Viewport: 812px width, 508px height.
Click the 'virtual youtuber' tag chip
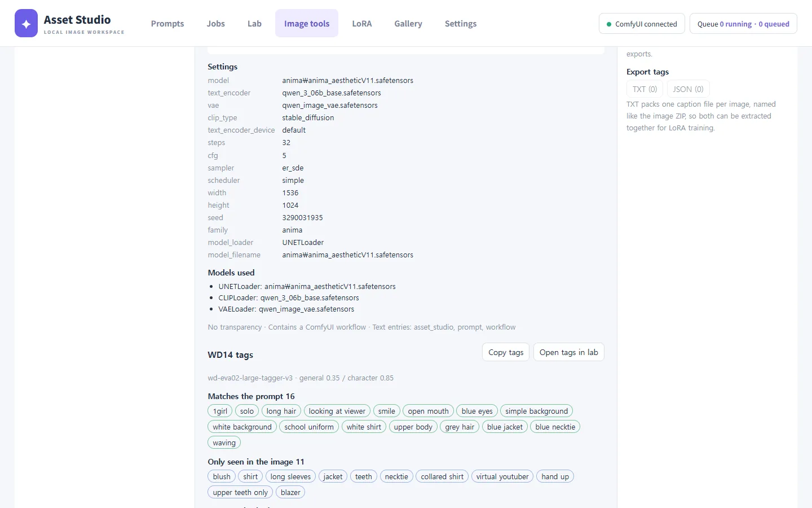(502, 476)
